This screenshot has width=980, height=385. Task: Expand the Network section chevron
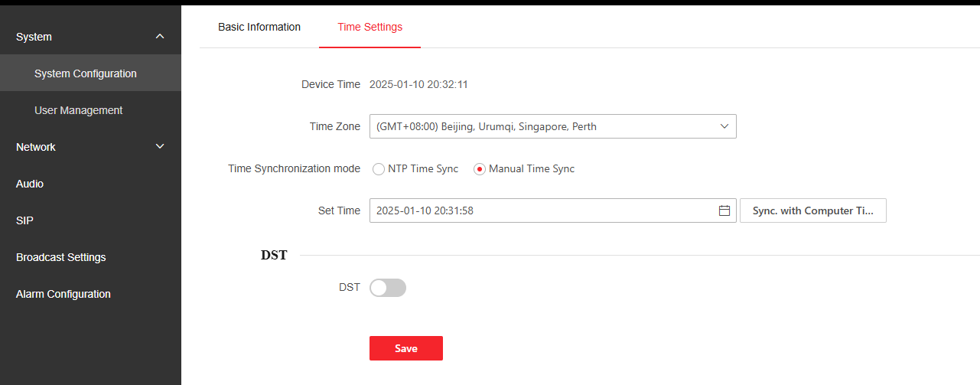coord(160,147)
